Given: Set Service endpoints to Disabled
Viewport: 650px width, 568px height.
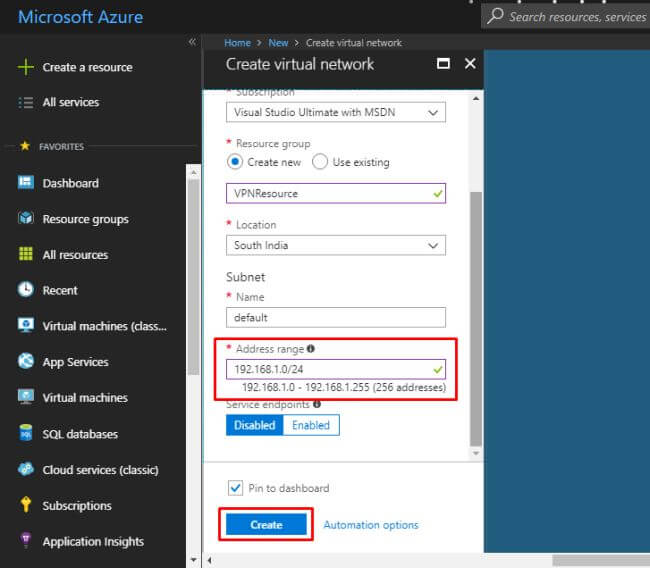Looking at the screenshot, I should tap(255, 425).
